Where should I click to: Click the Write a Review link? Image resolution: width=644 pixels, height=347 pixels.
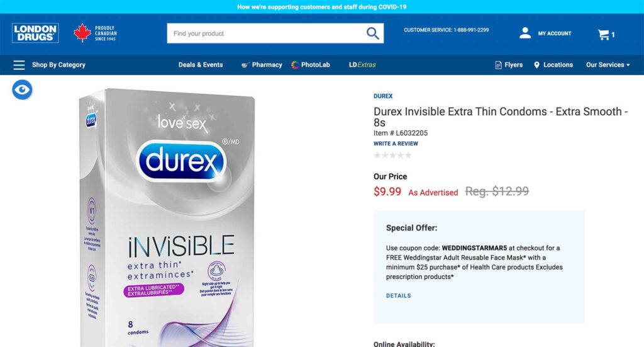396,144
